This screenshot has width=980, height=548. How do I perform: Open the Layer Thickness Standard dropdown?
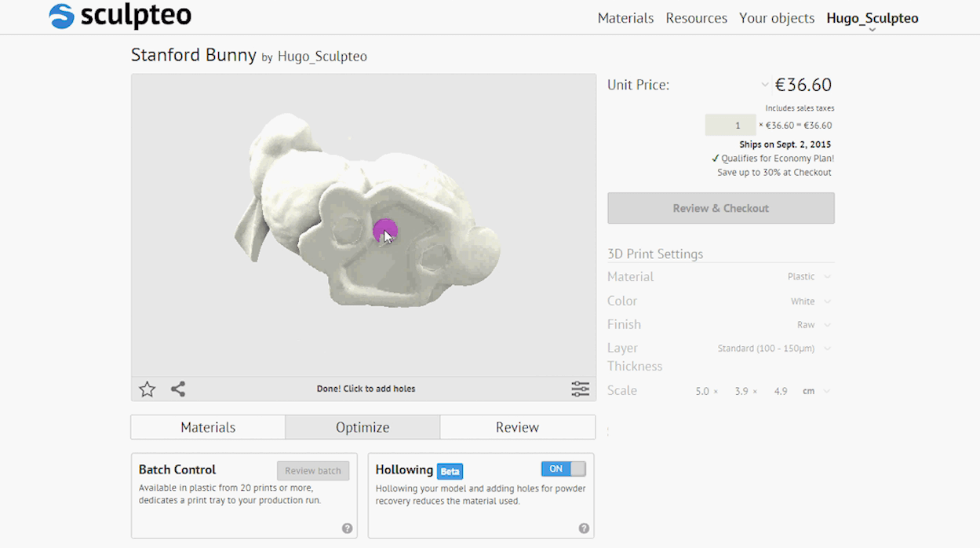773,349
